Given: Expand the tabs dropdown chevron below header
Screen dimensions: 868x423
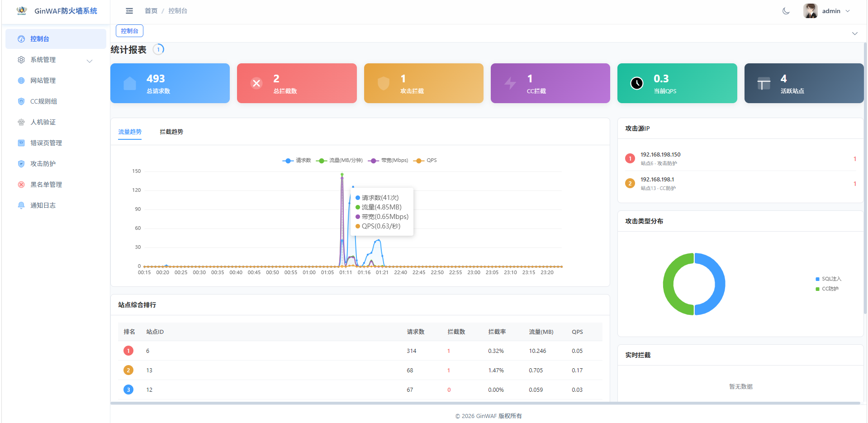Looking at the screenshot, I should coord(855,33).
